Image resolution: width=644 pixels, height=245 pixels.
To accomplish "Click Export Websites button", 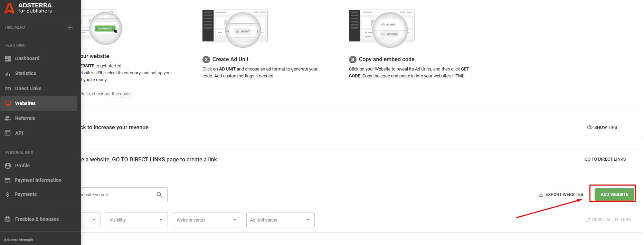I will coord(561,195).
